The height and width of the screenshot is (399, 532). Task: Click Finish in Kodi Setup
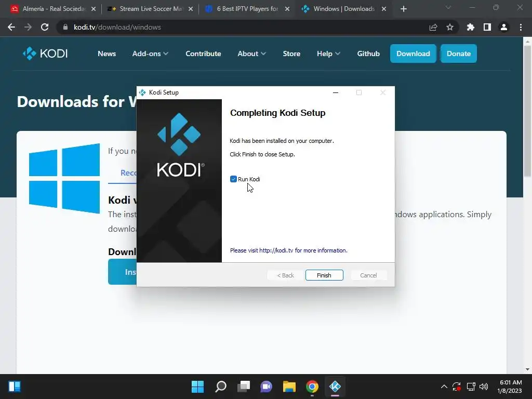coord(324,275)
